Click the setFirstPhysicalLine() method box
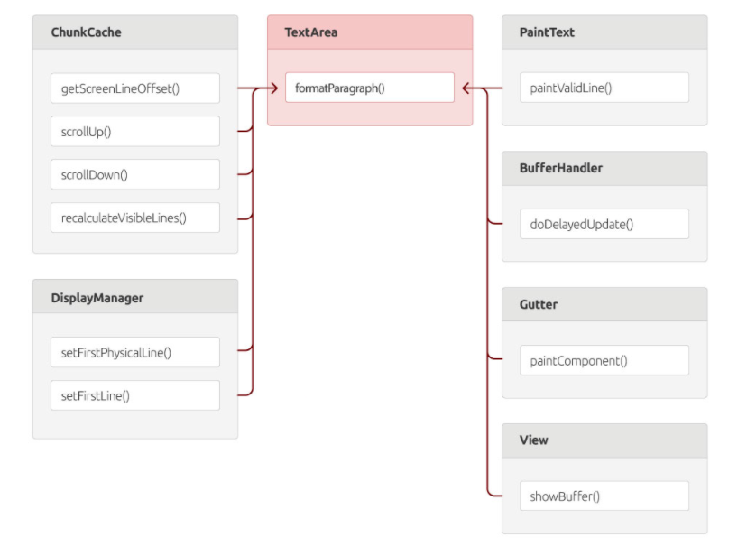 pyautogui.click(x=135, y=353)
